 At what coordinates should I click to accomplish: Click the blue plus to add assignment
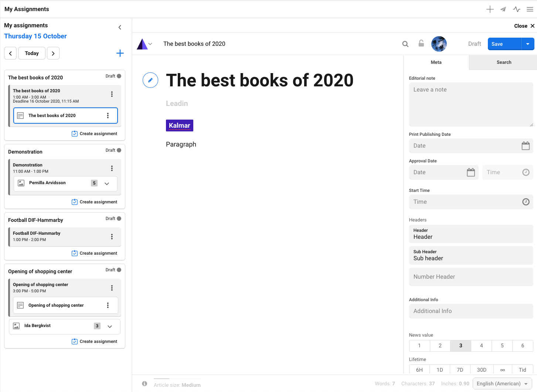(120, 53)
